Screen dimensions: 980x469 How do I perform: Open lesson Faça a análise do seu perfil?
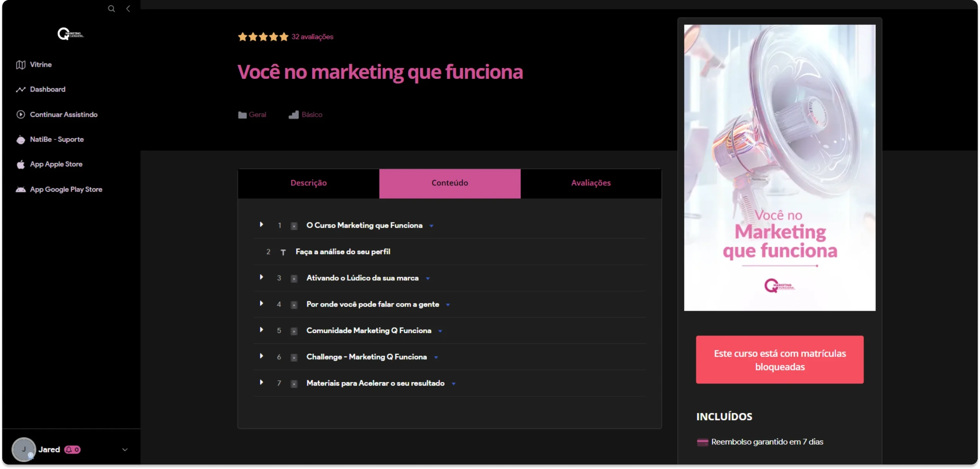pyautogui.click(x=343, y=252)
